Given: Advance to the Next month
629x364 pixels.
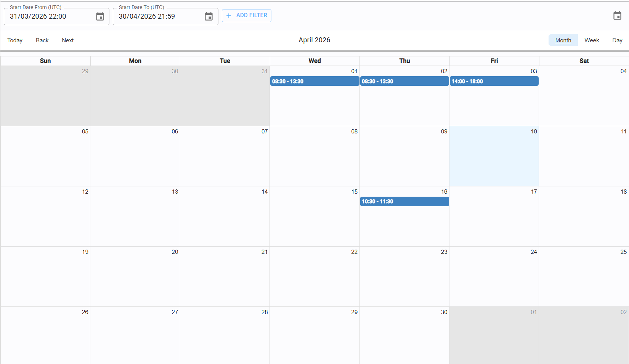Looking at the screenshot, I should click(x=67, y=40).
